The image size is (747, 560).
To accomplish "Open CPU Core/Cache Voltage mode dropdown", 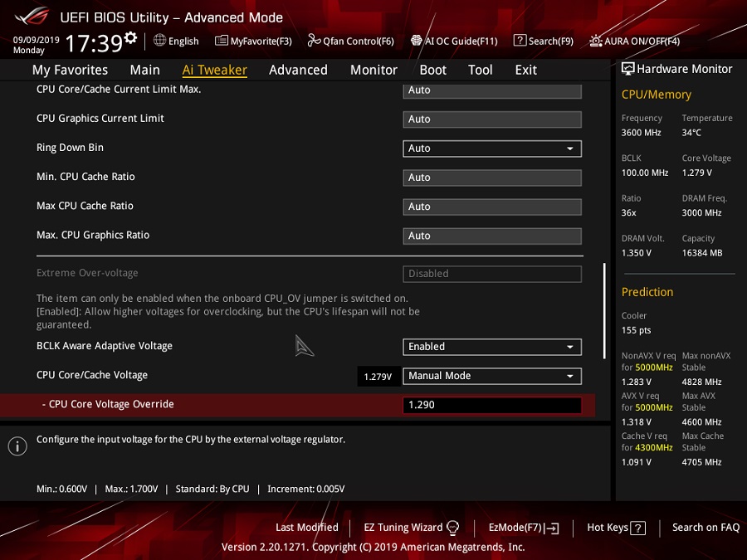I will click(x=492, y=376).
